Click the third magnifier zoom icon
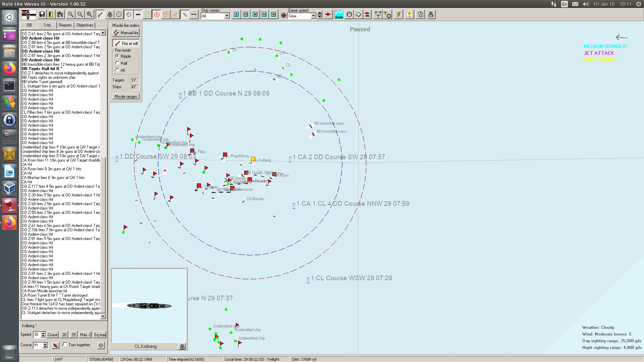The image size is (644, 362). pos(89,14)
